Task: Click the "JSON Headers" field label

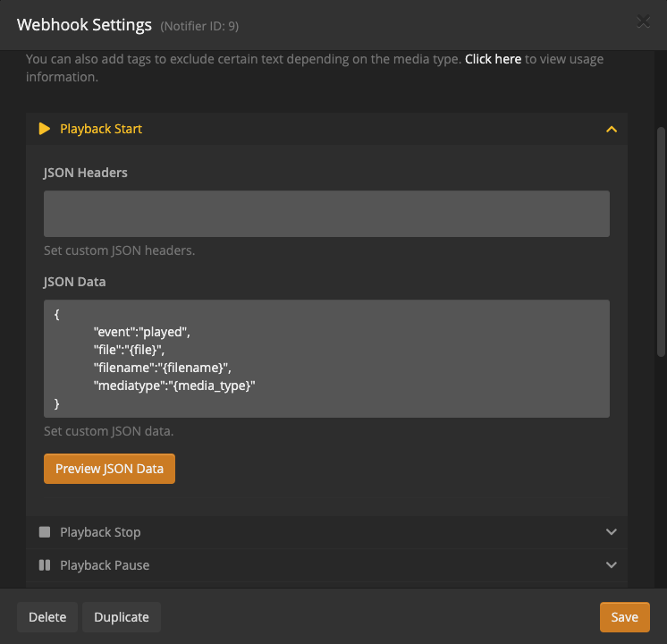Action: (86, 173)
